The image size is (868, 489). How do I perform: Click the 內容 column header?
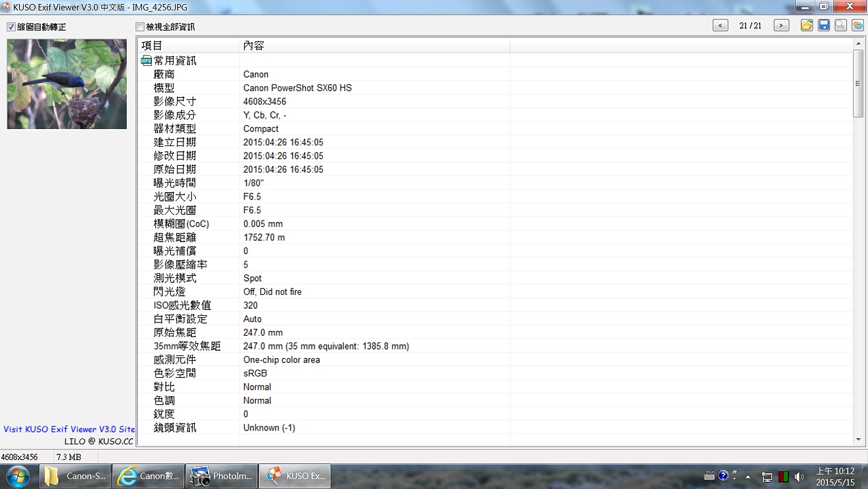pos(375,45)
